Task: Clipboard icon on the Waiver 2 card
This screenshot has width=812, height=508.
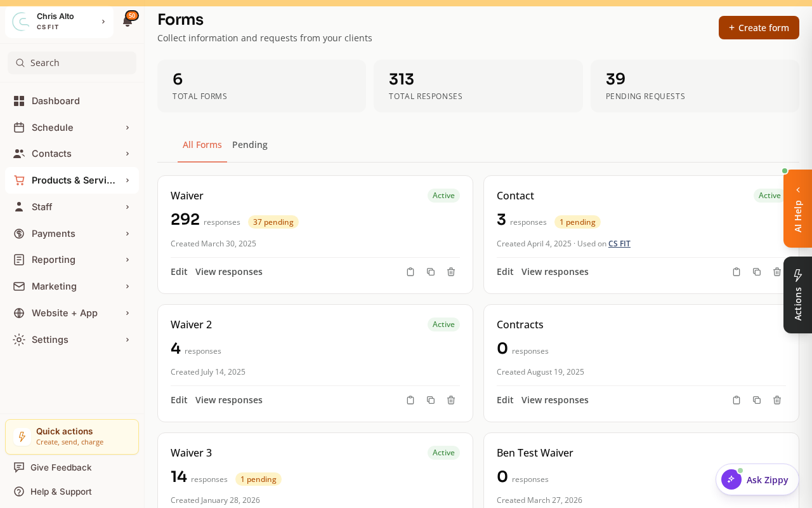Action: (x=410, y=400)
